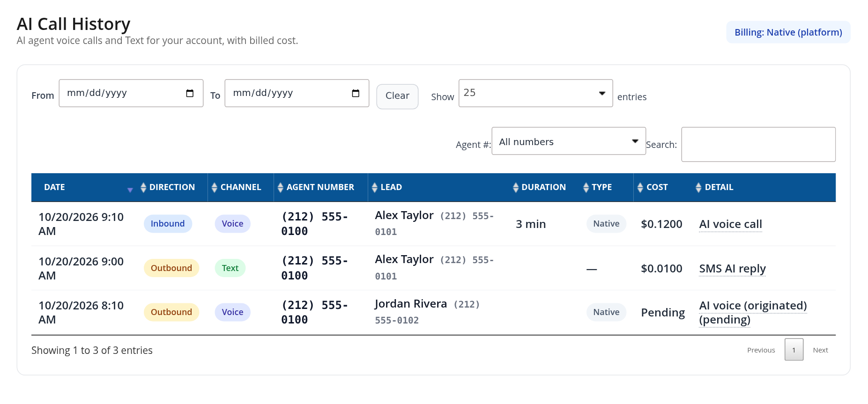
Task: Click the Native type badge in the 9:10 AM row
Action: [x=606, y=224]
